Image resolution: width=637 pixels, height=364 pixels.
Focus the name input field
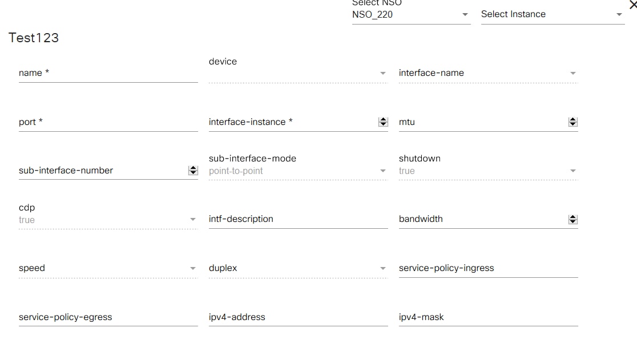(x=107, y=73)
